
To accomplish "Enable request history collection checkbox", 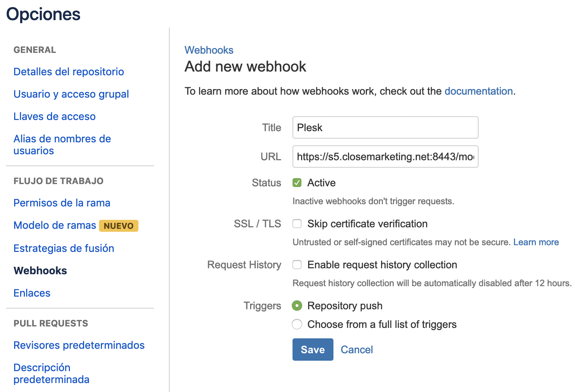I will [x=297, y=265].
